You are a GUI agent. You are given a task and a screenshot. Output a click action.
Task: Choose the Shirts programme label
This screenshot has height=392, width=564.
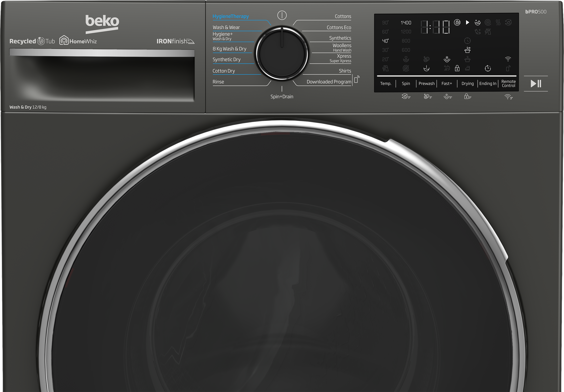point(345,71)
